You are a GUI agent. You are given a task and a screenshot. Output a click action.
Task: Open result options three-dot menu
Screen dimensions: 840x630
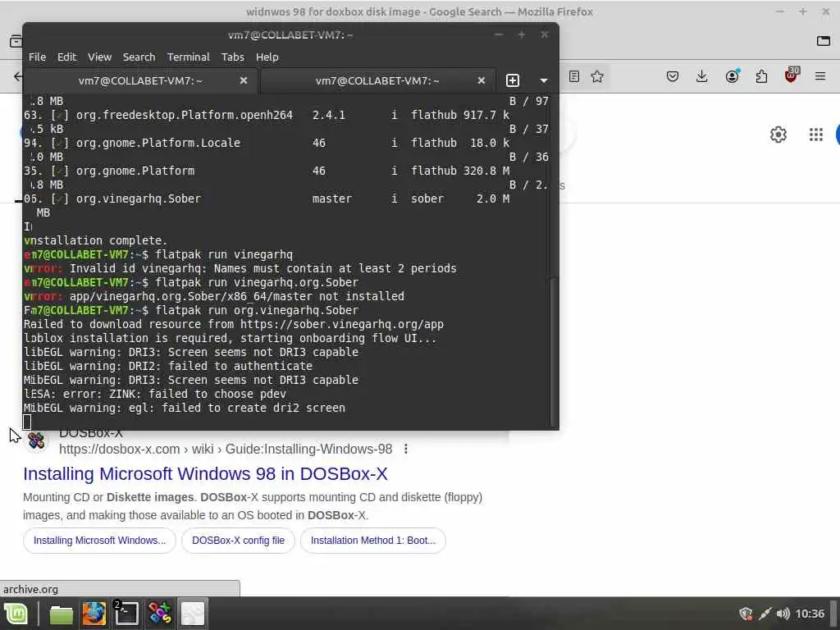406,449
